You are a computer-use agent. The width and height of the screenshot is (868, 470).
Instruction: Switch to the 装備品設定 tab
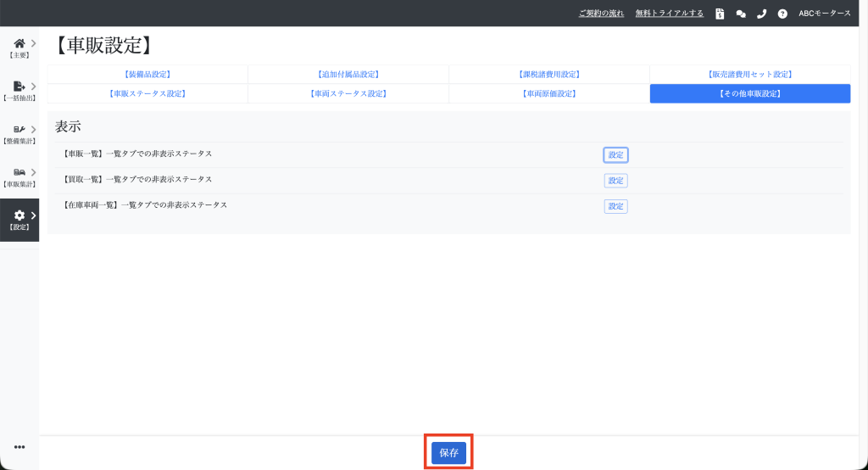[x=147, y=75]
